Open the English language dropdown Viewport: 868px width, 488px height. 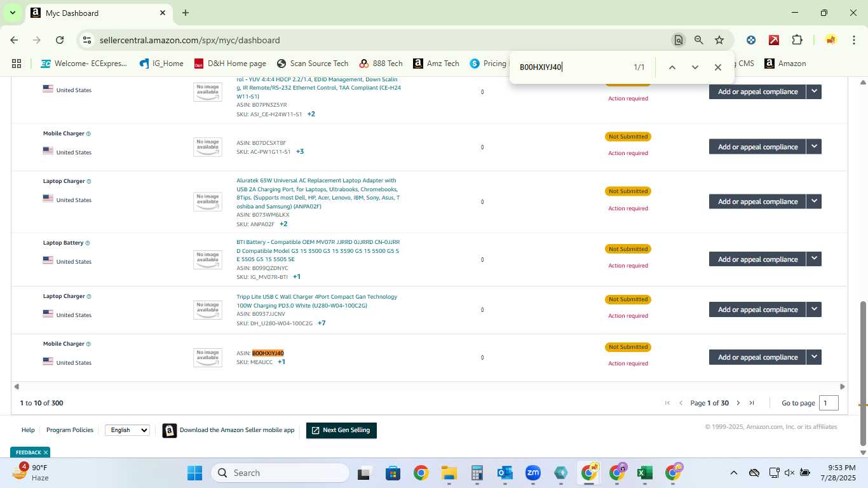[127, 430]
